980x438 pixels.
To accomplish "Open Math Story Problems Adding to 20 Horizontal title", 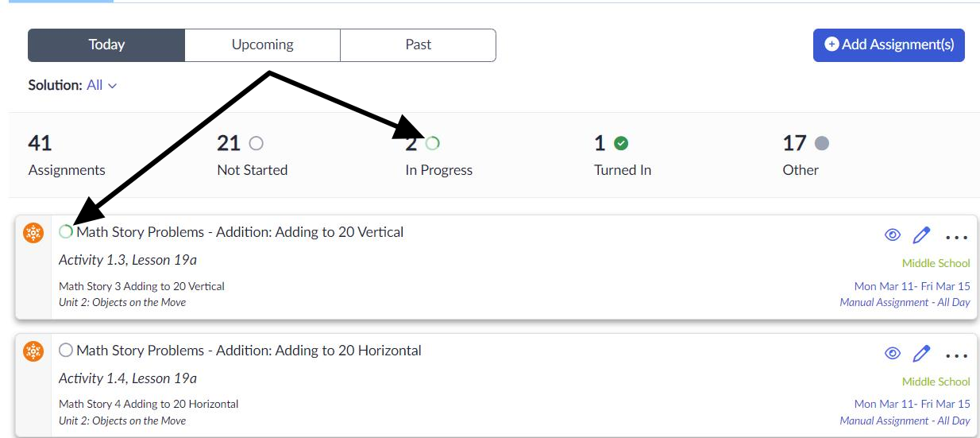I will tap(249, 351).
